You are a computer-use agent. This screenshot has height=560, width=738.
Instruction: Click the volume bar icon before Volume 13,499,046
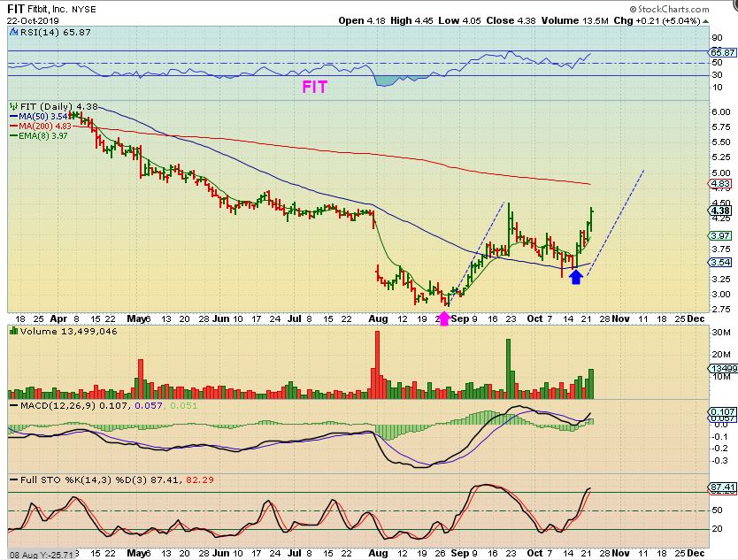click(x=13, y=331)
